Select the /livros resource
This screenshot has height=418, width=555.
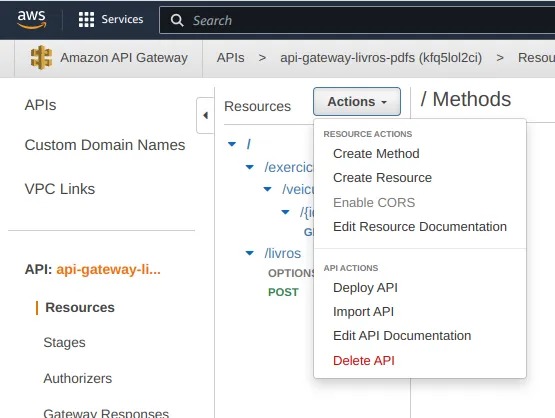click(x=283, y=253)
